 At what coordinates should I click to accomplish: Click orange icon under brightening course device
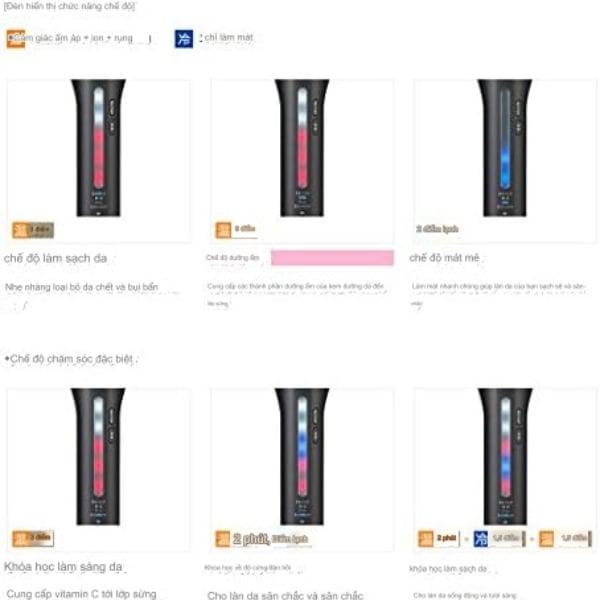tap(20, 538)
